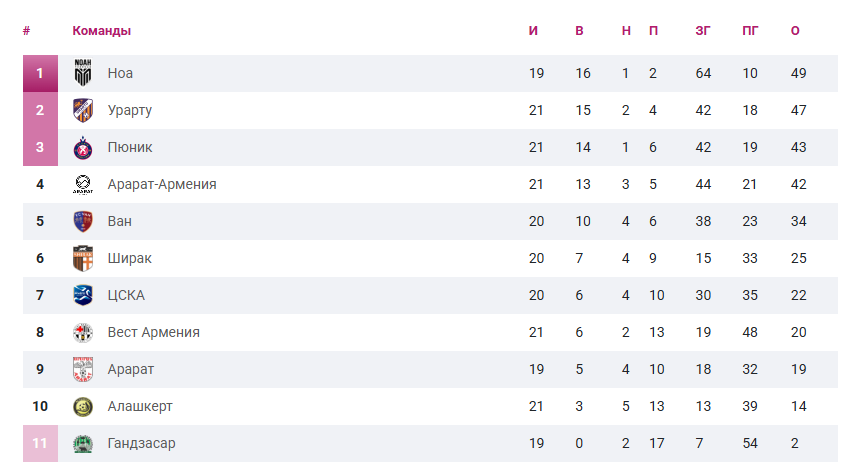Click the Арарат-Армения logo icon
The image size is (843, 474).
tap(83, 184)
